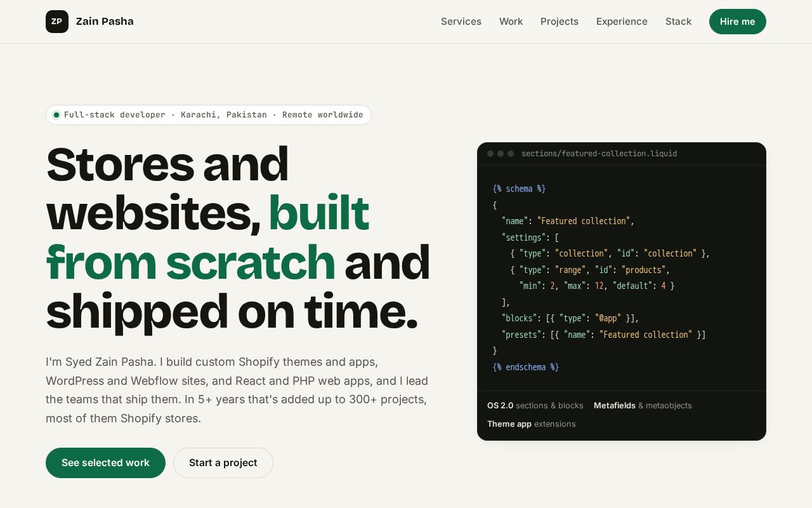Screen dimensions: 812x508
Task: Navigate to Projects
Action: click(560, 22)
